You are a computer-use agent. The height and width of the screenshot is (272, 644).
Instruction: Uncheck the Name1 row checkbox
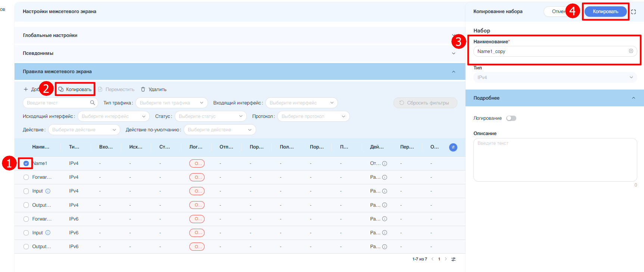(26, 163)
